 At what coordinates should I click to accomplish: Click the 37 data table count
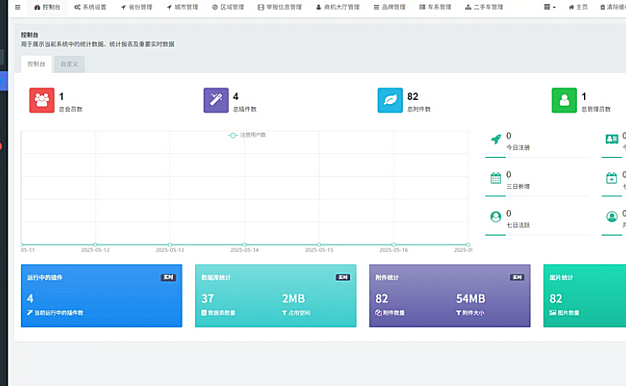coord(208,299)
